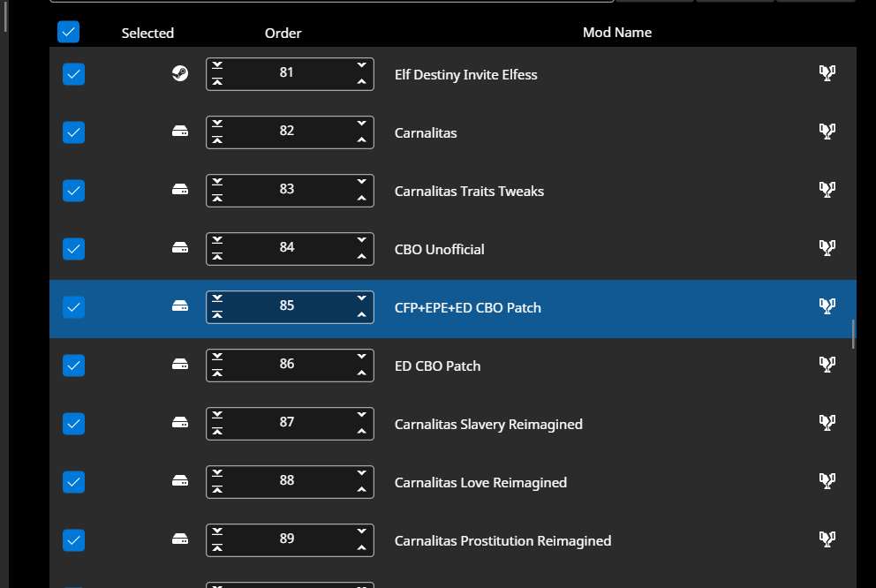Sort by the Mod Name column header

point(616,32)
